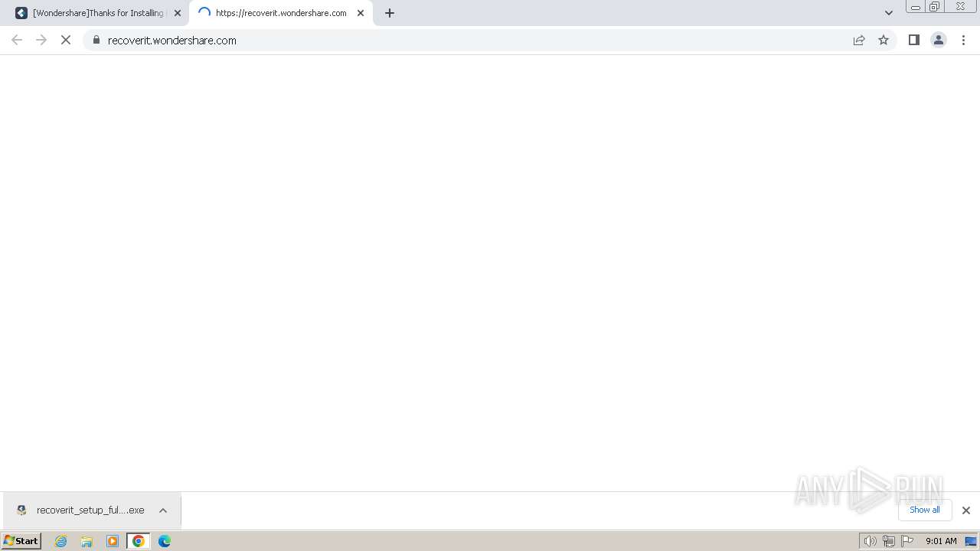Close the recoverit.wondershare.com tab
This screenshot has width=980, height=551.
[x=361, y=13]
